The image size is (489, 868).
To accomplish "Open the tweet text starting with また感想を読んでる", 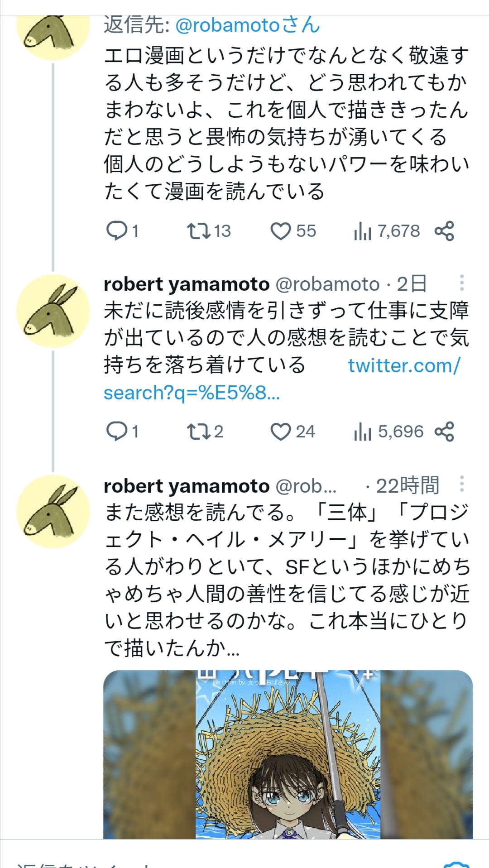I will [287, 580].
